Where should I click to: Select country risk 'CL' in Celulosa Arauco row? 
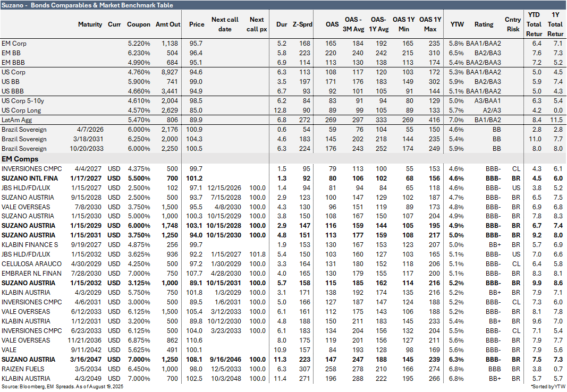pyautogui.click(x=516, y=264)
